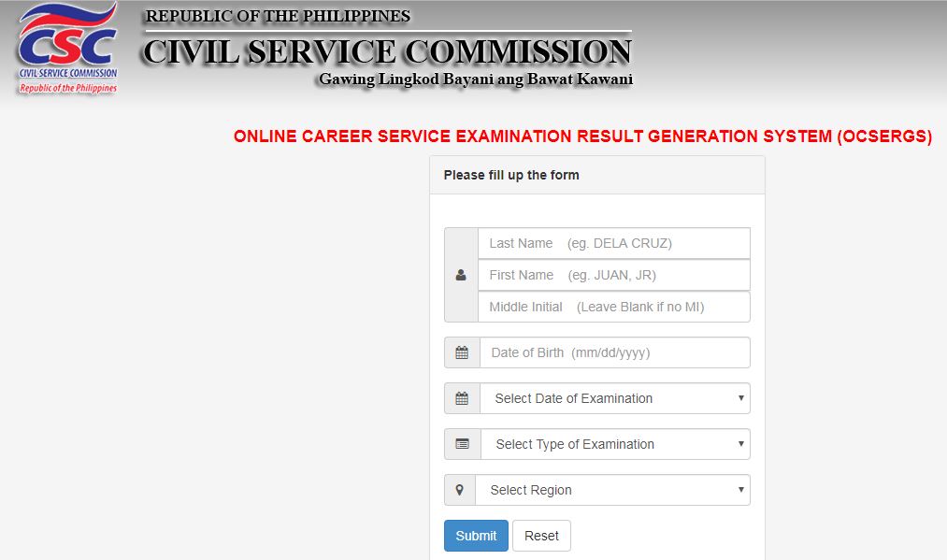Select the Middle Initial text box
This screenshot has width=947, height=560.
(x=613, y=307)
